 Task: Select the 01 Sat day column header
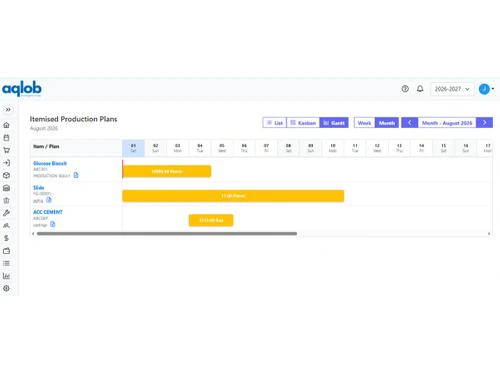133,148
